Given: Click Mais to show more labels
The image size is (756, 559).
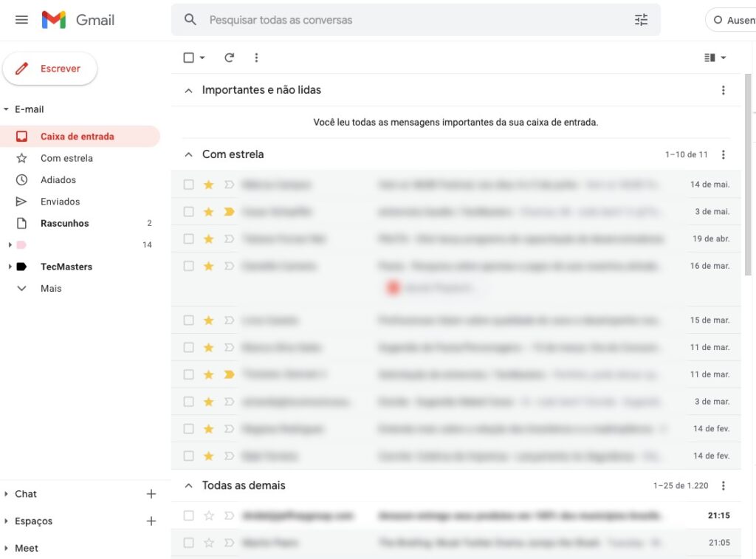Looking at the screenshot, I should (x=51, y=289).
